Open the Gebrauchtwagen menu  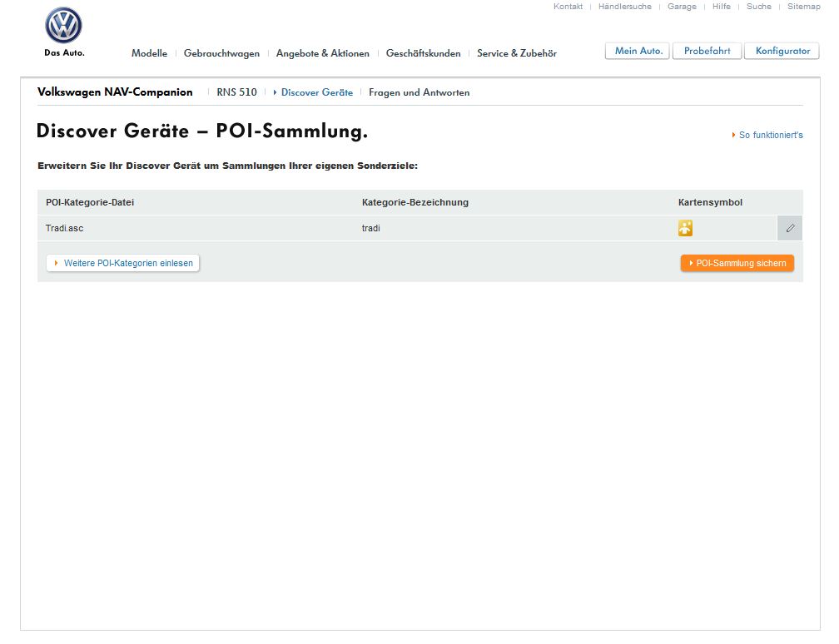[x=221, y=53]
